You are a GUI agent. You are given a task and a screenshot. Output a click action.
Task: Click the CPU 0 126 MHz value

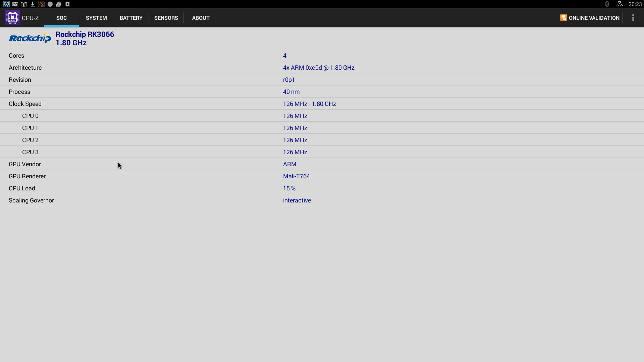(295, 116)
